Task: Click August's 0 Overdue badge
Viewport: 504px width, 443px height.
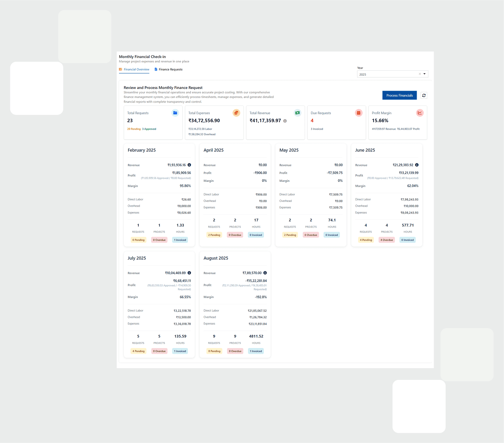Action: 235,351
